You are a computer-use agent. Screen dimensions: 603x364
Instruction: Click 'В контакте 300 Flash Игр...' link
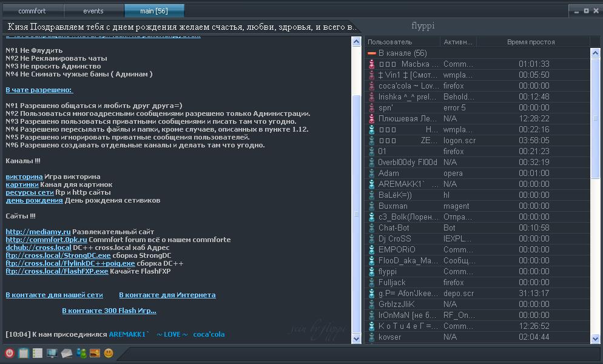[109, 311]
